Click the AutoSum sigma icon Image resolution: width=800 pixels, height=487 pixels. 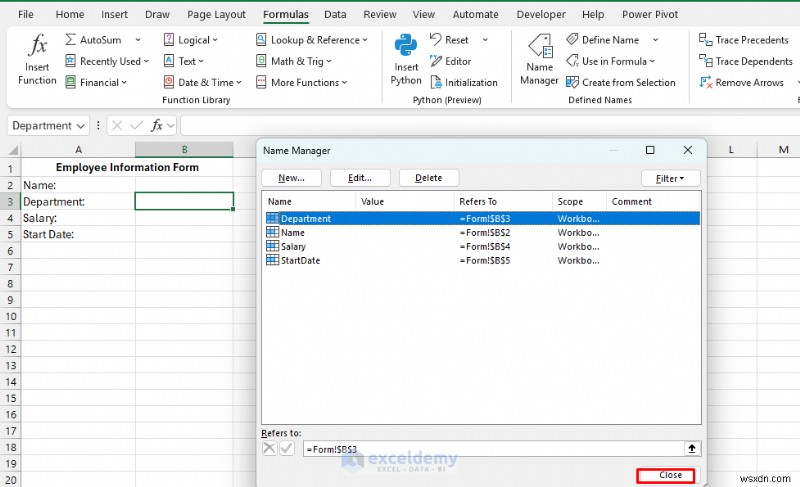pyautogui.click(x=70, y=40)
